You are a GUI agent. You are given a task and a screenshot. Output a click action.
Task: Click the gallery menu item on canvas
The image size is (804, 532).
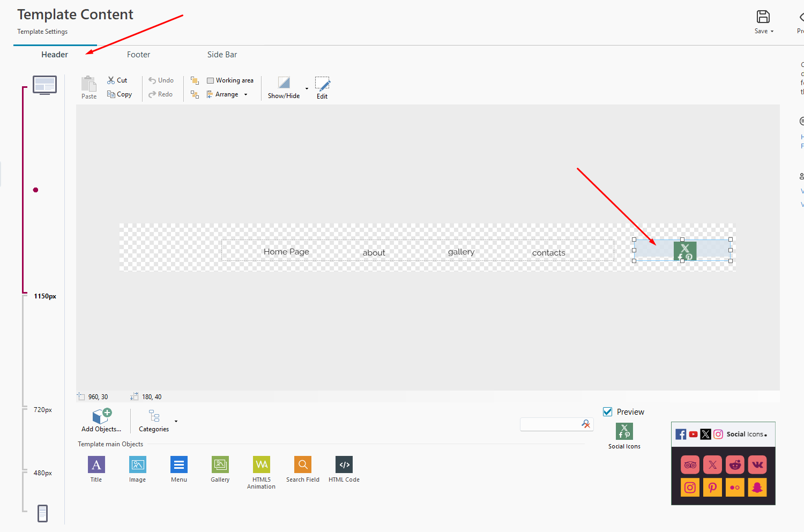(x=461, y=252)
